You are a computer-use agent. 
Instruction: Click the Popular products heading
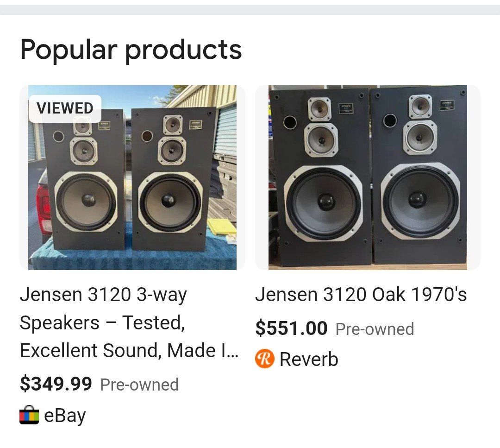(x=131, y=50)
